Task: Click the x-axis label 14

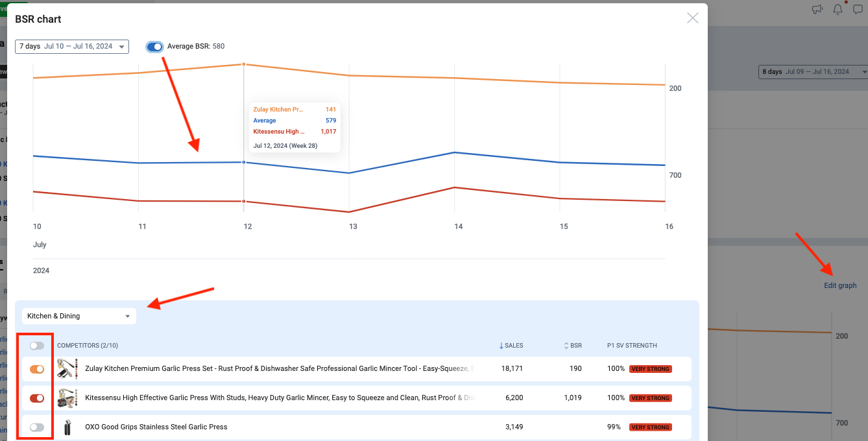Action: 459,226
